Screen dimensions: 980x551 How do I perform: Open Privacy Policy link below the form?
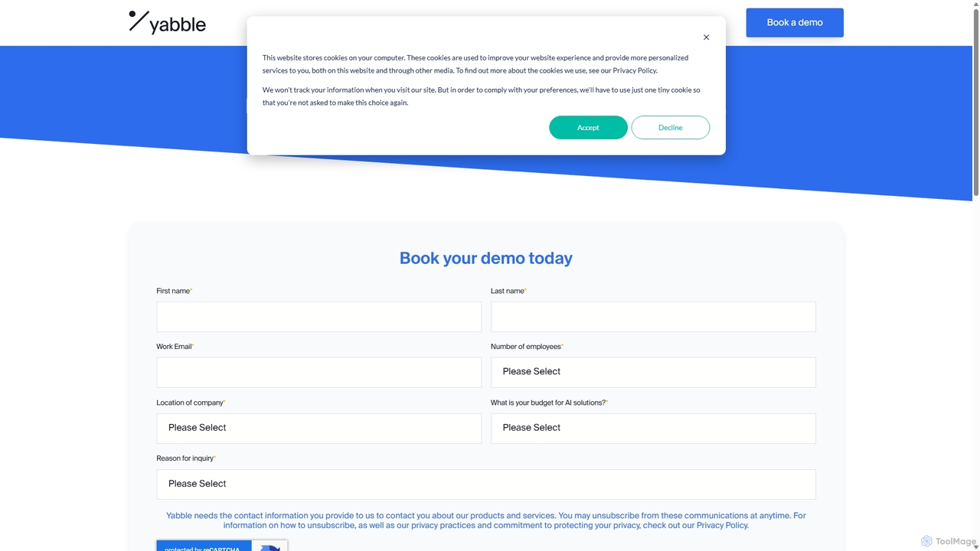(721, 526)
